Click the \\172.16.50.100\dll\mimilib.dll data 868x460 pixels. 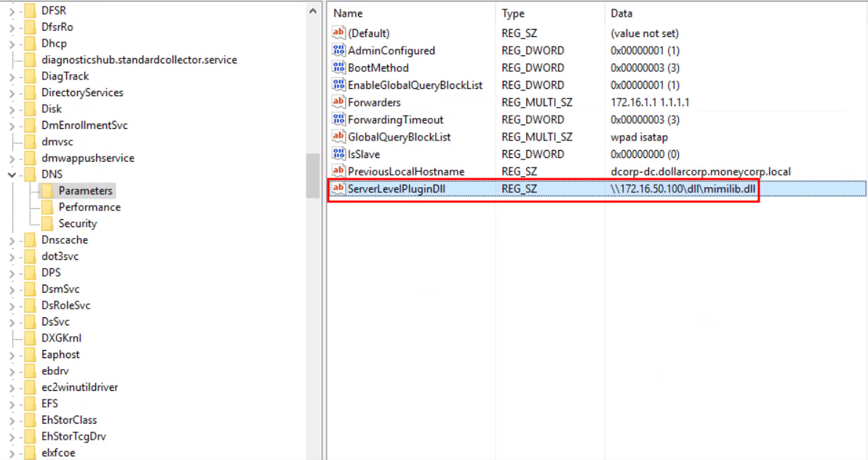[682, 189]
